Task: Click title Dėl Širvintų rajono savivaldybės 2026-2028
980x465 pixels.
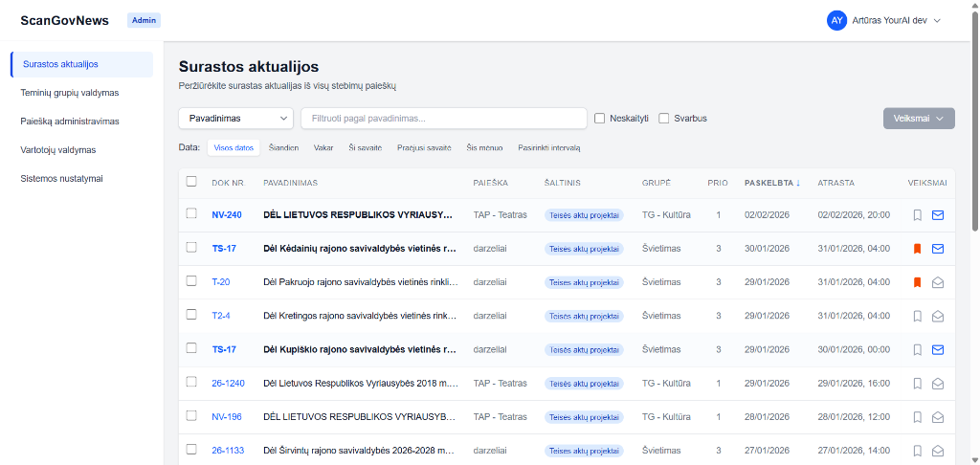Action: 360,451
